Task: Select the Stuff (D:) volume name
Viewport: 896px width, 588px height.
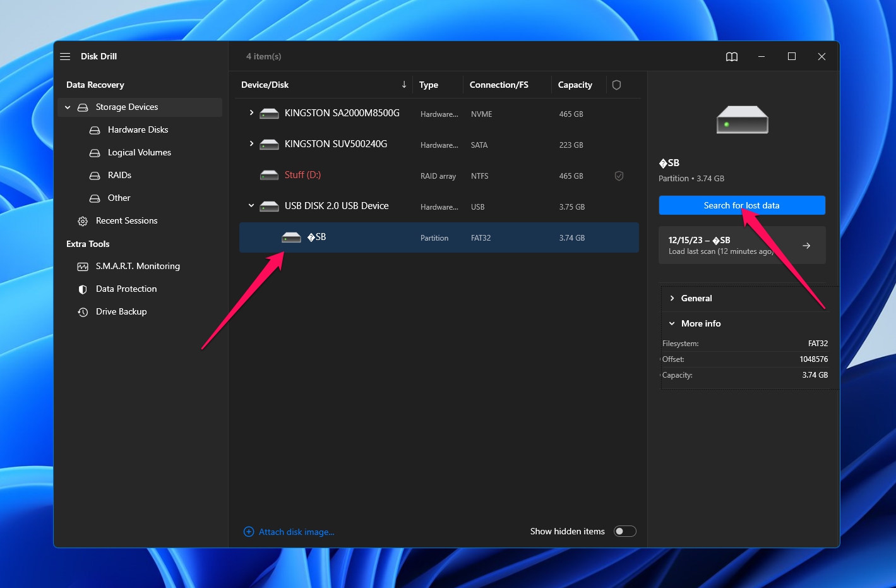Action: click(302, 175)
